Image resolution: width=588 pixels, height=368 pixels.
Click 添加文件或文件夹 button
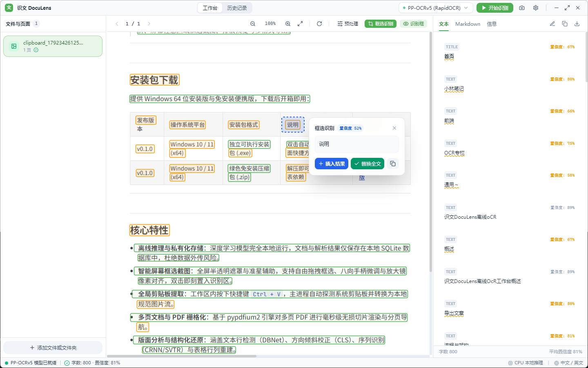click(x=53, y=348)
